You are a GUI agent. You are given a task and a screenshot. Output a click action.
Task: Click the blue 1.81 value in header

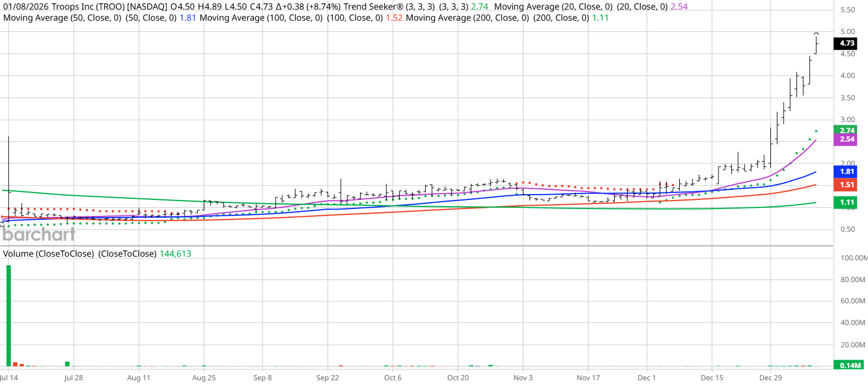point(188,18)
